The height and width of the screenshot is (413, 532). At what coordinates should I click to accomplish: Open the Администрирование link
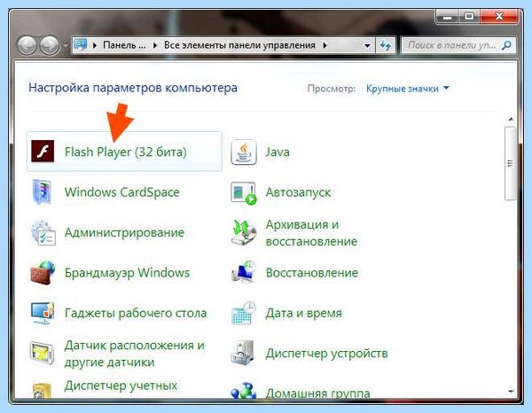pos(124,232)
